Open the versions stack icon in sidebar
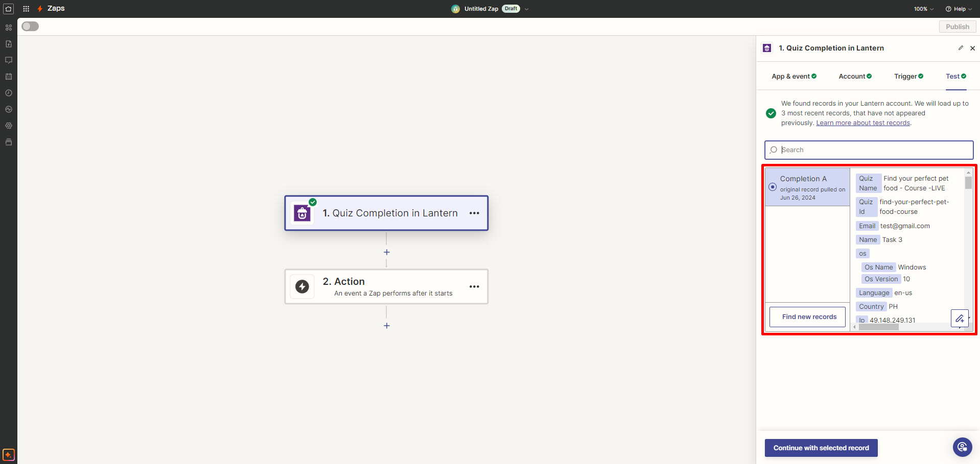 click(x=9, y=142)
